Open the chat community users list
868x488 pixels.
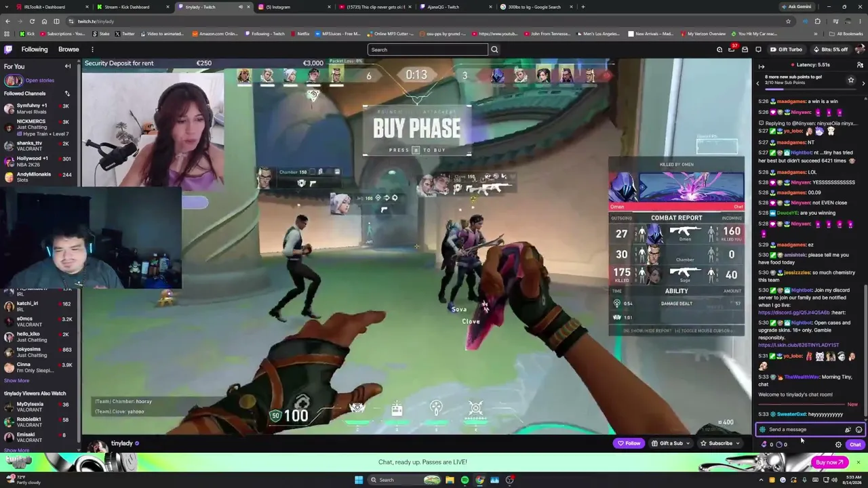click(x=860, y=65)
